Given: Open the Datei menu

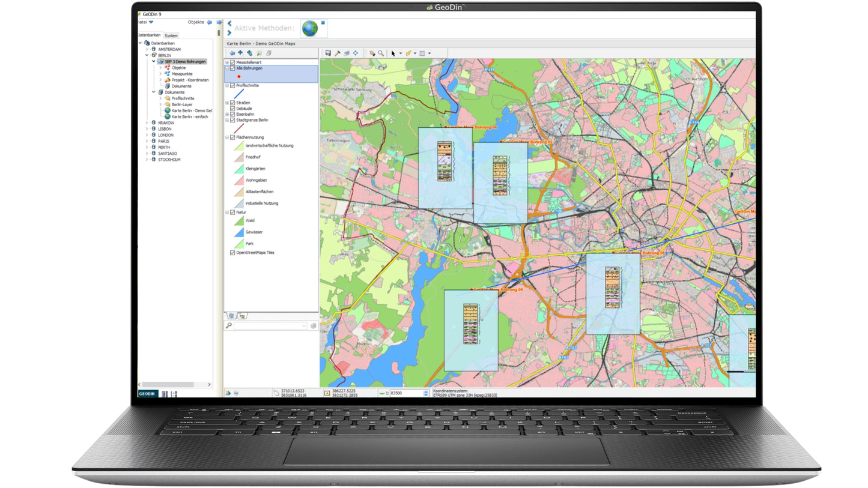Looking at the screenshot, I should [x=145, y=22].
